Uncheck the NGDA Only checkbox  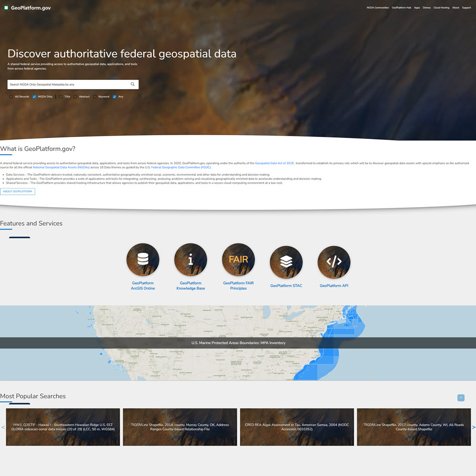pos(34,97)
